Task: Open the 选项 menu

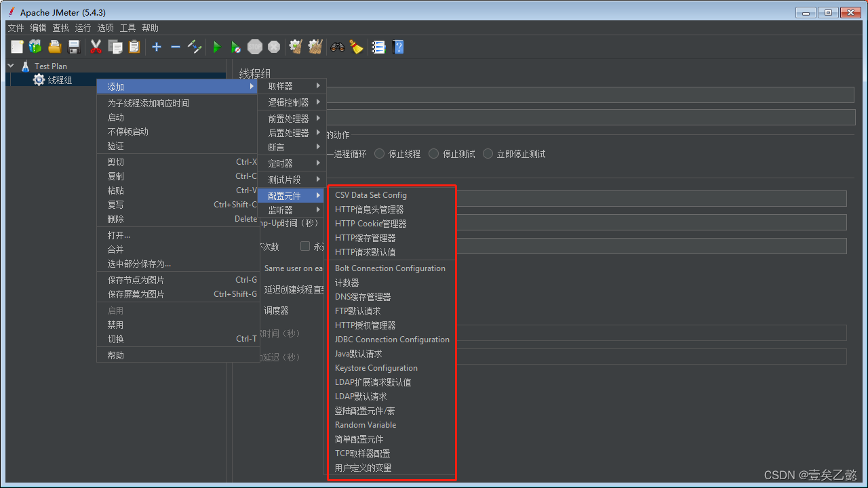Action: coord(105,28)
